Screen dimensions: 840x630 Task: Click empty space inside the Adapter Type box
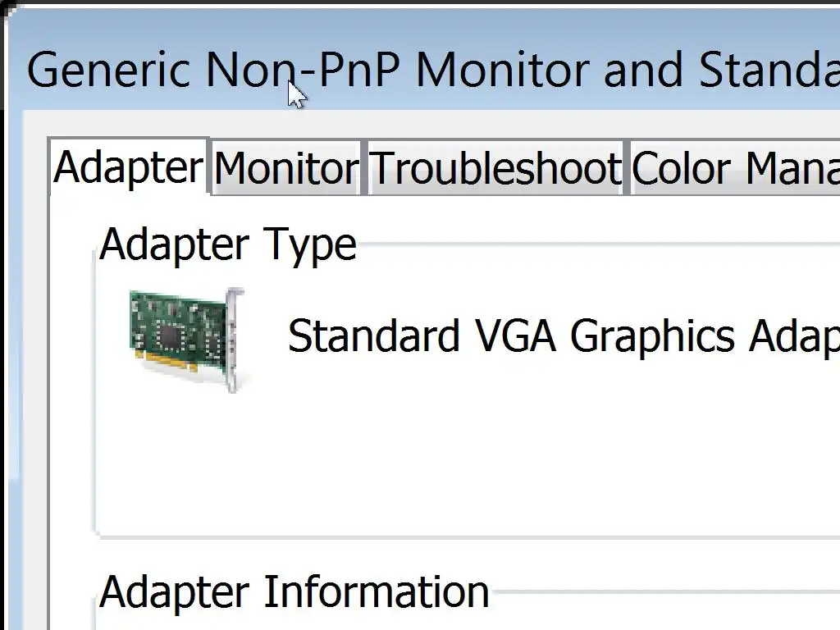(492, 459)
